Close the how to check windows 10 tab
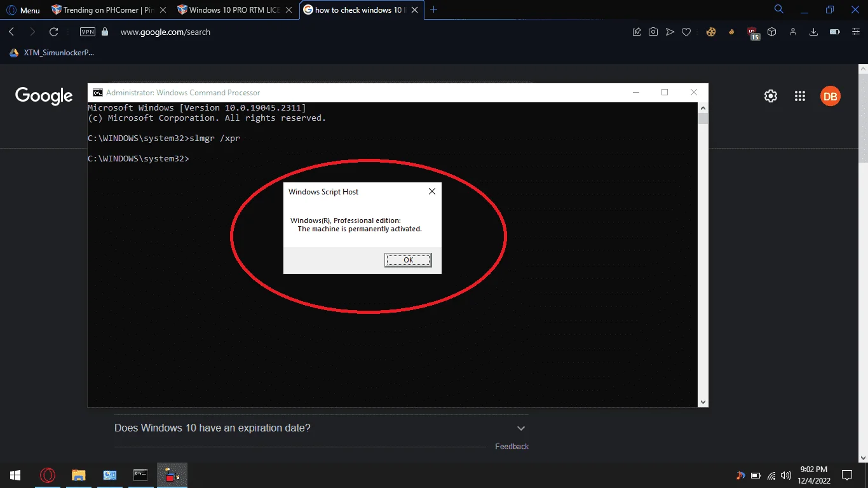Screen dimensions: 868x488 [x=415, y=10]
